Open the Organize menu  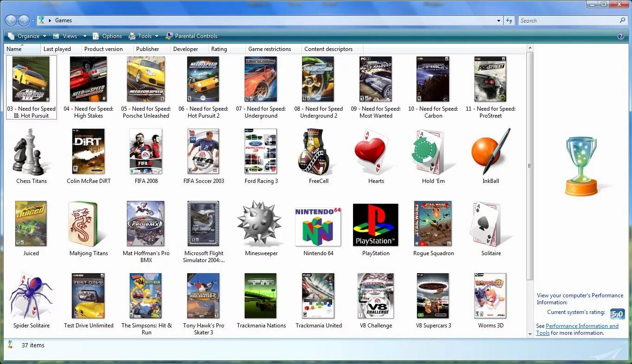[27, 36]
